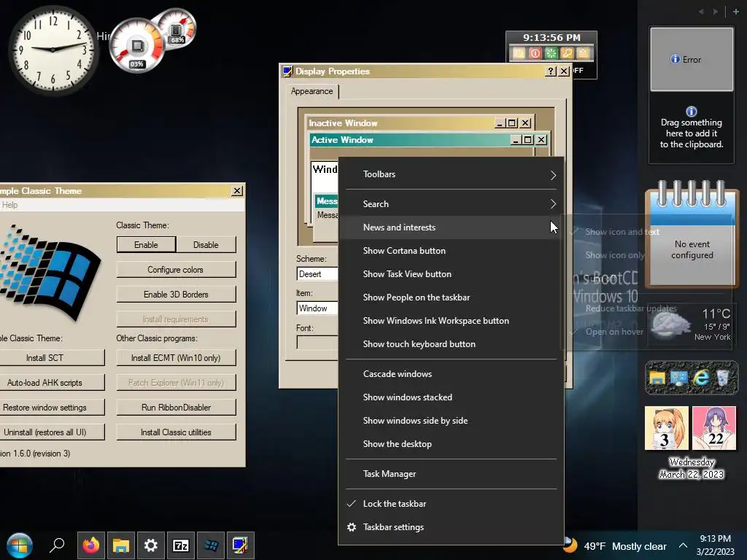
Task: Toggle Show Windows Ink Workspace button
Action: click(451, 321)
